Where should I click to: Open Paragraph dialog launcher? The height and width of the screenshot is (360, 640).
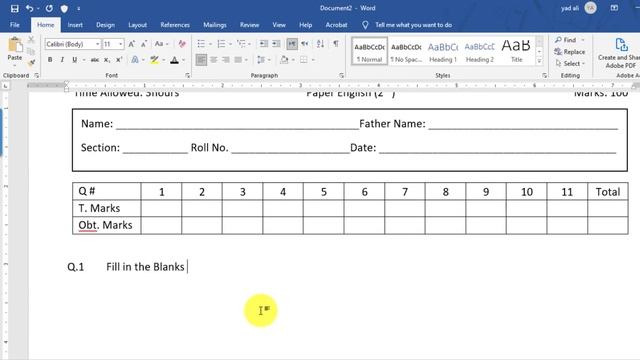click(x=341, y=76)
